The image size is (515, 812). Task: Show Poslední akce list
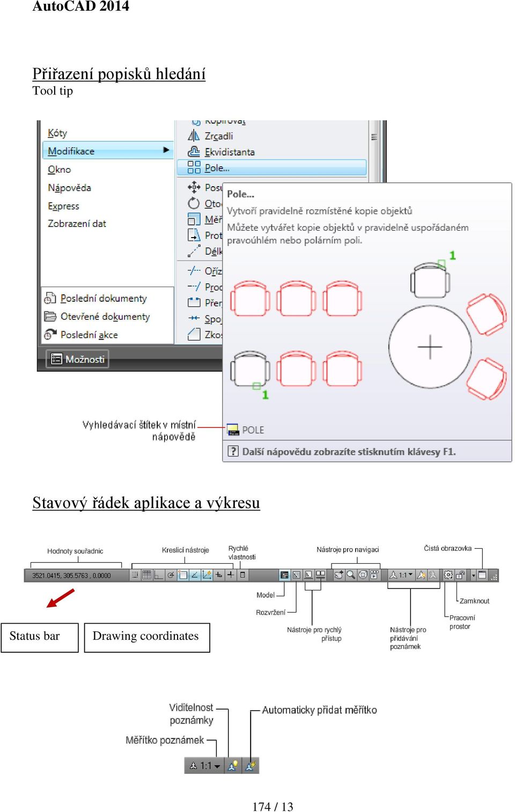coord(81,335)
